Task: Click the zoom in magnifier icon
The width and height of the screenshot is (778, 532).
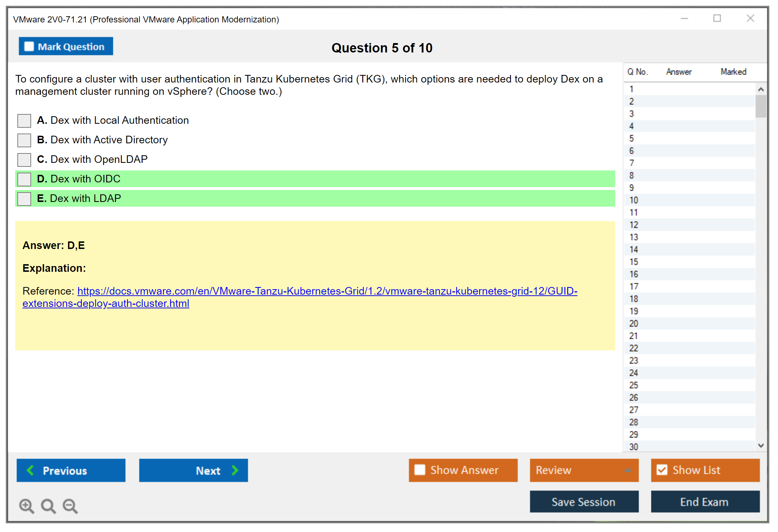Action: coord(26,506)
